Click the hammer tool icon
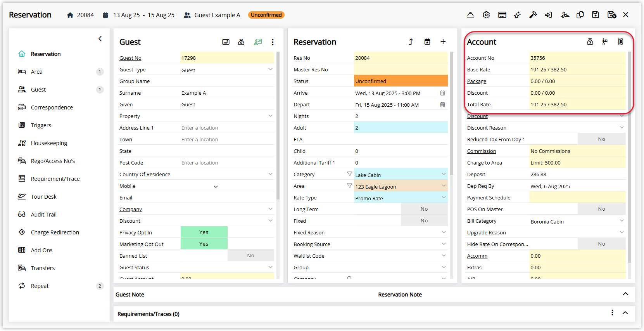The width and height of the screenshot is (644, 331). point(533,15)
